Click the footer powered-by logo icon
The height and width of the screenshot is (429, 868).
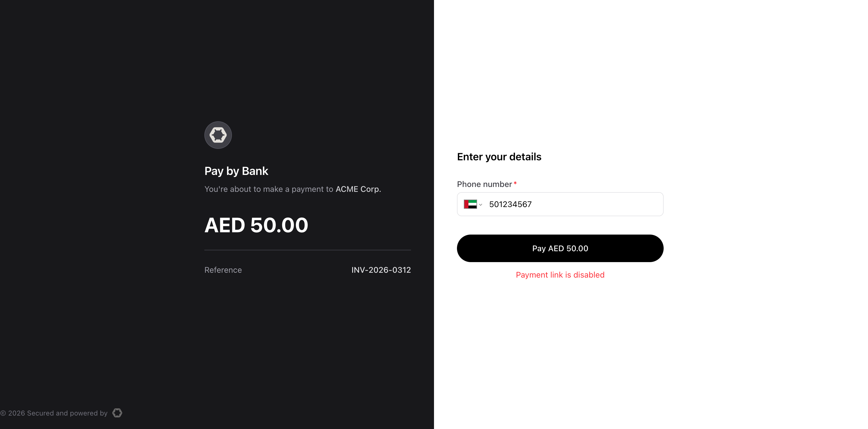[117, 413]
